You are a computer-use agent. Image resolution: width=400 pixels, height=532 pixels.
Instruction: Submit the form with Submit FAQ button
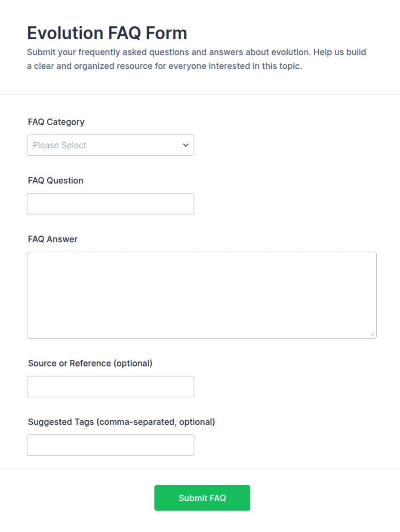[x=202, y=498]
